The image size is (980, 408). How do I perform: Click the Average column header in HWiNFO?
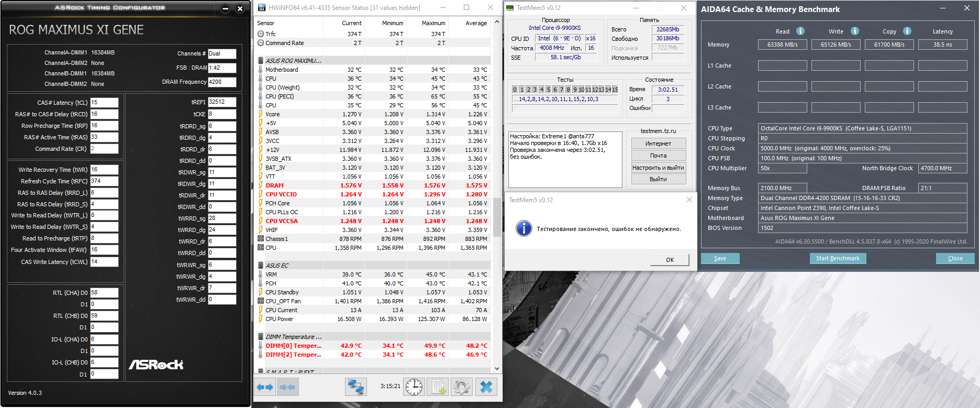click(x=470, y=23)
